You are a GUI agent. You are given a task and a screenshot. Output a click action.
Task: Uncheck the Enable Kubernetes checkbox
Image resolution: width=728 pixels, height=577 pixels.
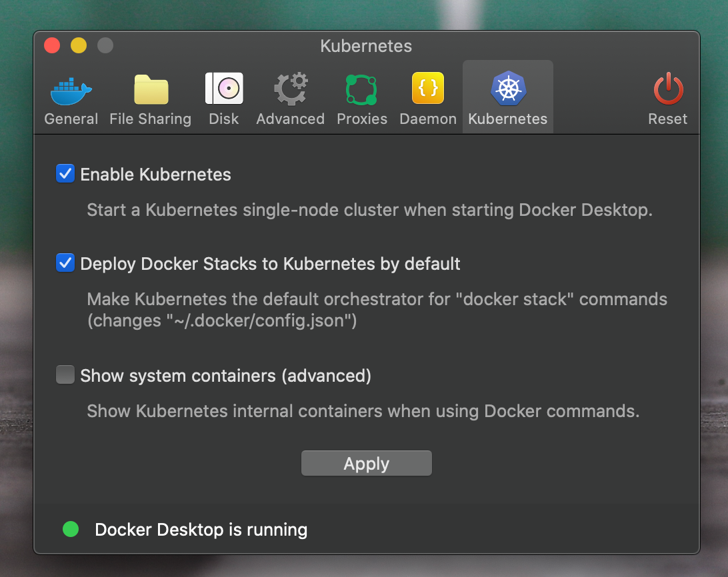pyautogui.click(x=65, y=174)
